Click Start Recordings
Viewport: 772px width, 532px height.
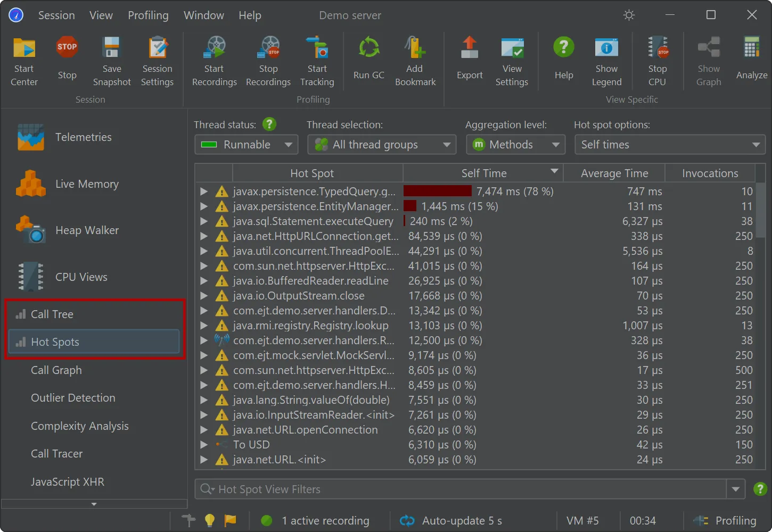(214, 61)
